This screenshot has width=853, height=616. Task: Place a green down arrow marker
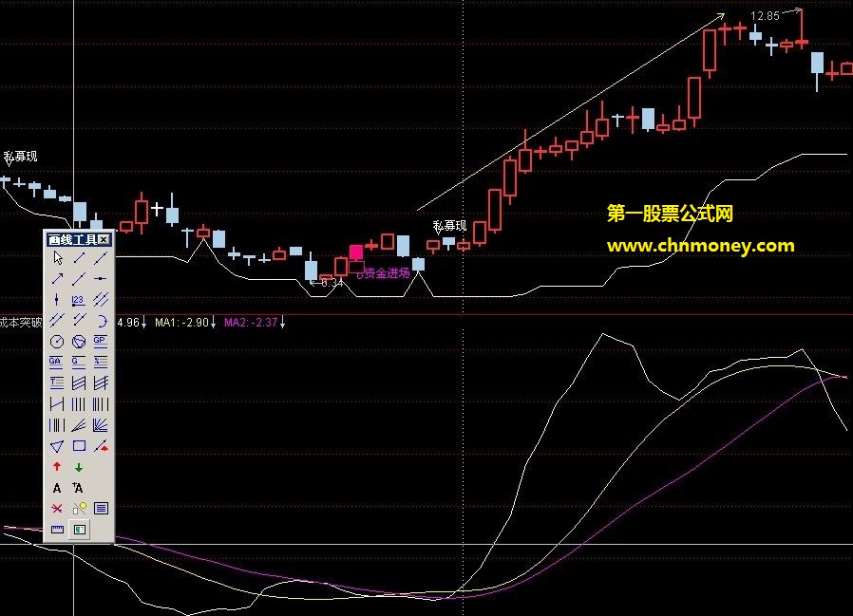coord(79,467)
